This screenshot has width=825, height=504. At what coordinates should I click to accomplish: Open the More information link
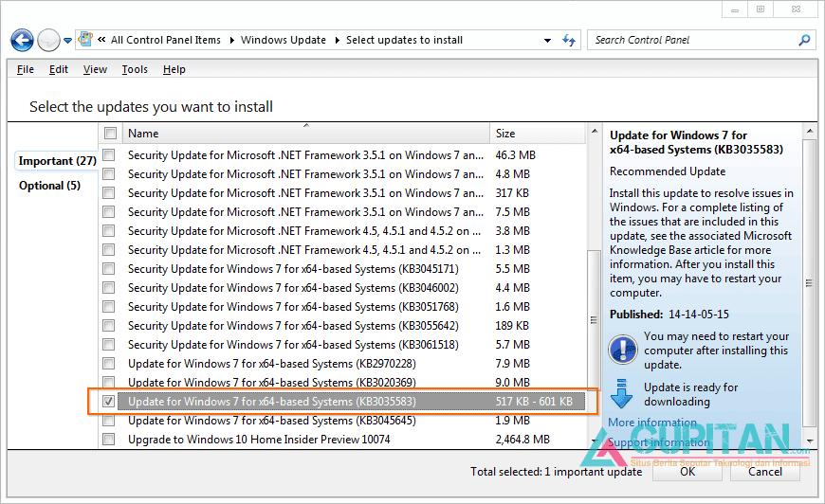click(x=651, y=423)
